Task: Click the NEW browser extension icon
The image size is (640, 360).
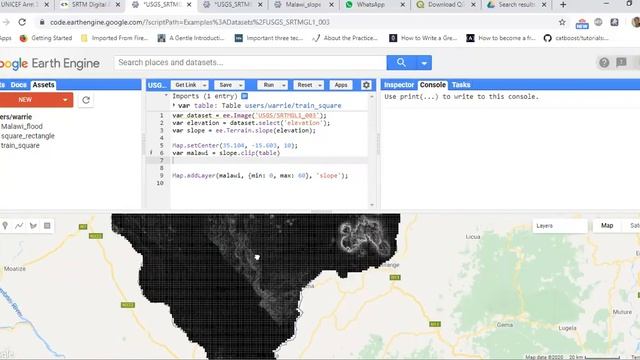Action: pyautogui.click(x=582, y=24)
